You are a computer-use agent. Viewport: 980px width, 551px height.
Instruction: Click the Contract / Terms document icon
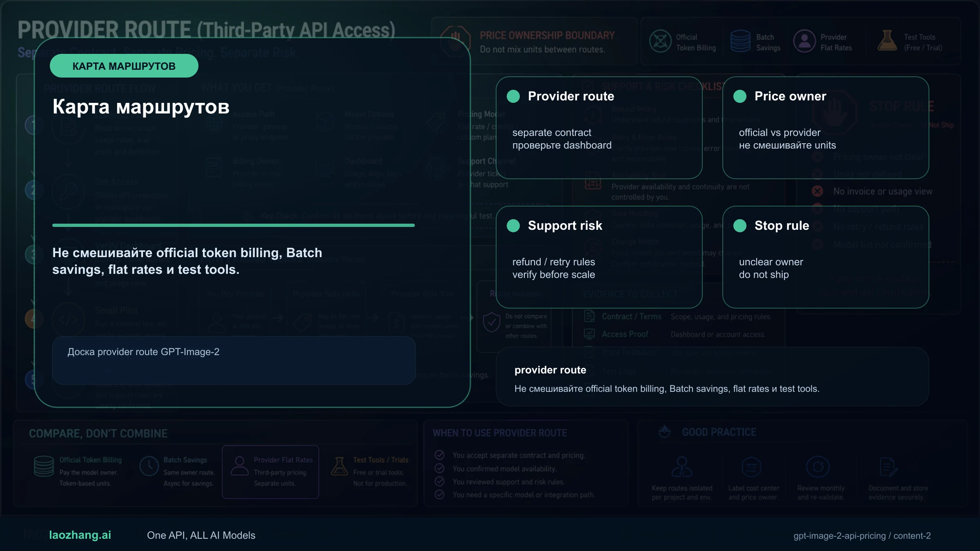[x=589, y=316]
